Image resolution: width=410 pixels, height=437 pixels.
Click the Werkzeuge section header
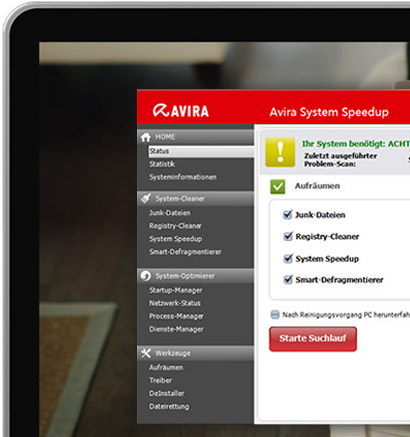196,353
